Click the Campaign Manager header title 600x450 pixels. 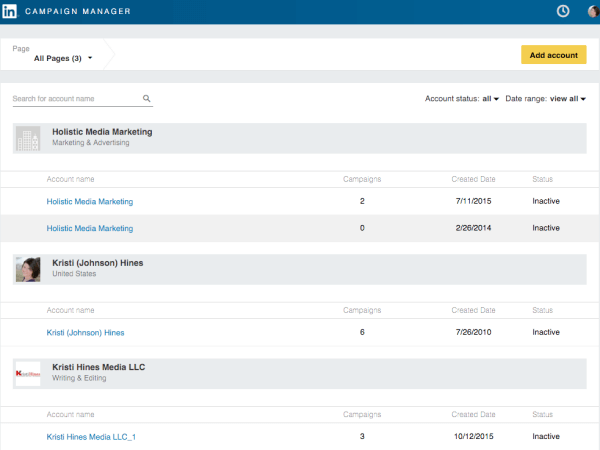tap(78, 11)
